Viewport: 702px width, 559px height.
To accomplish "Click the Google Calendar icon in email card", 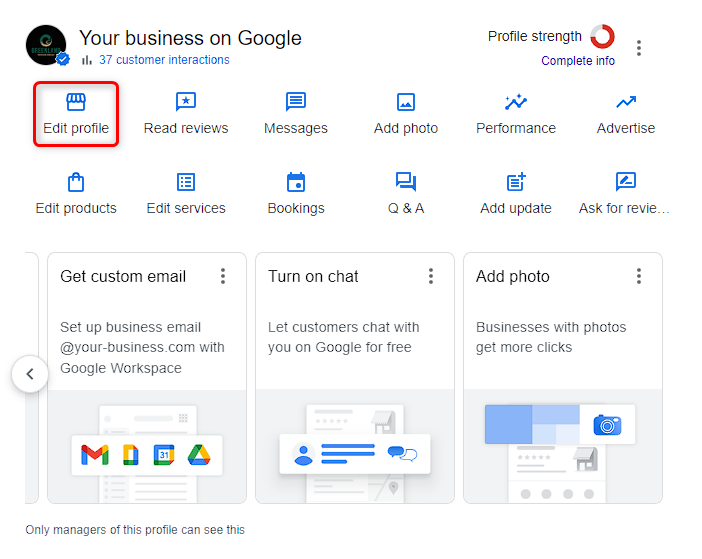I will click(164, 455).
